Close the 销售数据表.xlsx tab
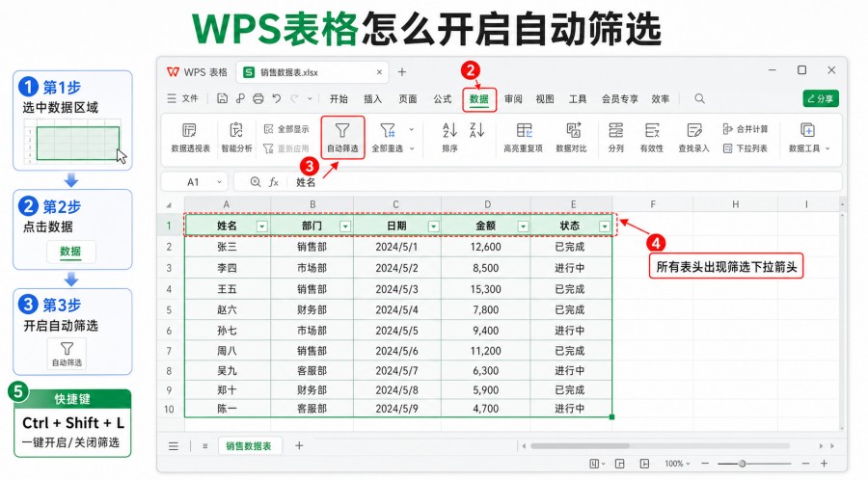Viewport: 868px width, 480px height. [x=379, y=72]
